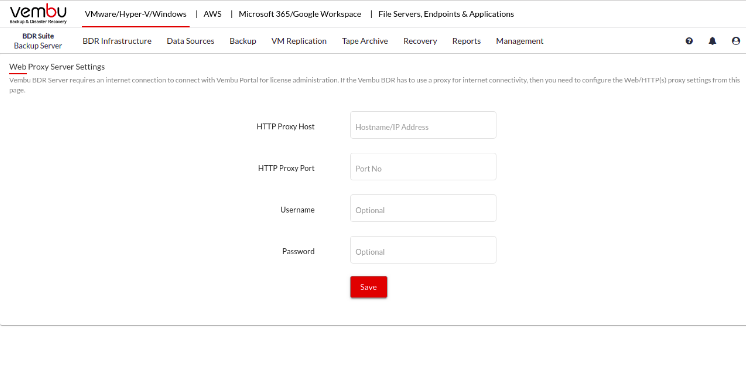
Task: Open the user account profile icon
Action: tap(736, 41)
